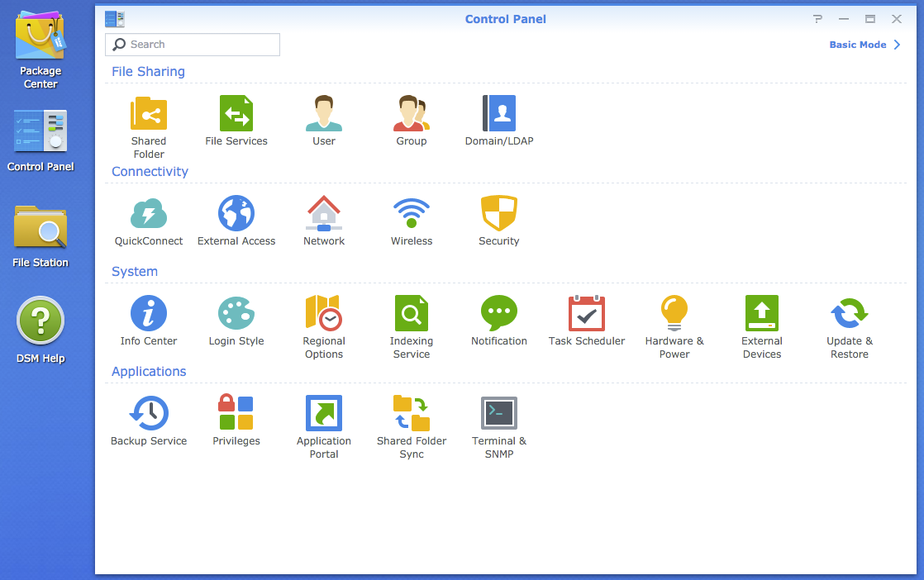Open the Shared Folder settings
924x580 pixels.
click(x=149, y=114)
